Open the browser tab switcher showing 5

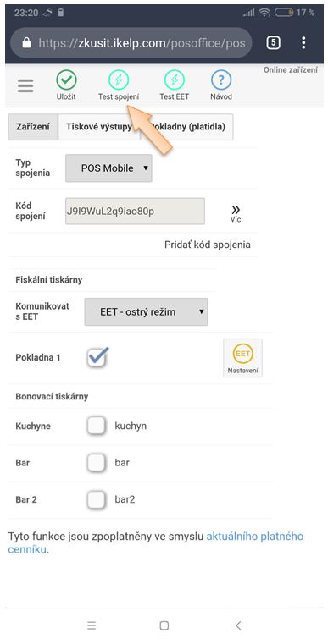pyautogui.click(x=273, y=42)
